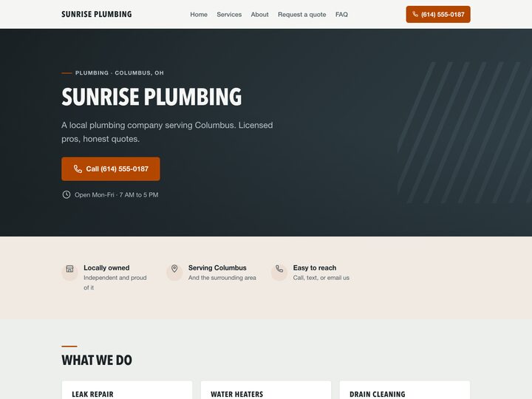Click the 'Serving Columbus' heading
532x399 pixels.
click(x=217, y=267)
